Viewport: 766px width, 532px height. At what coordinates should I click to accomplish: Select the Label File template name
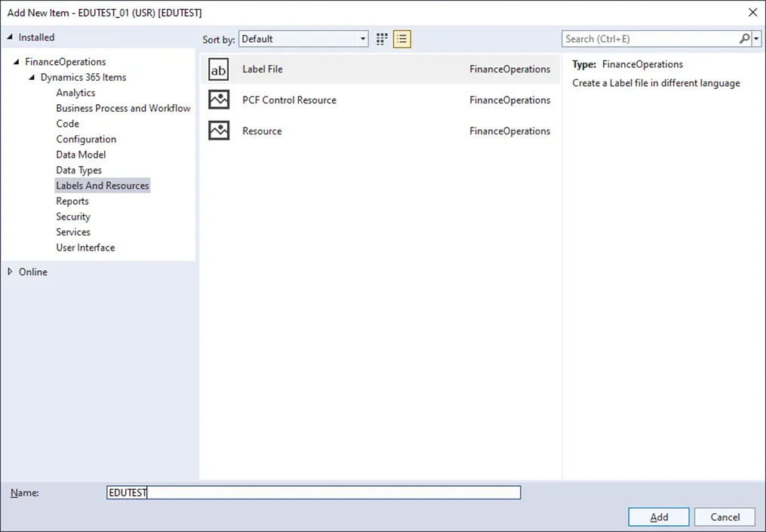coord(263,69)
